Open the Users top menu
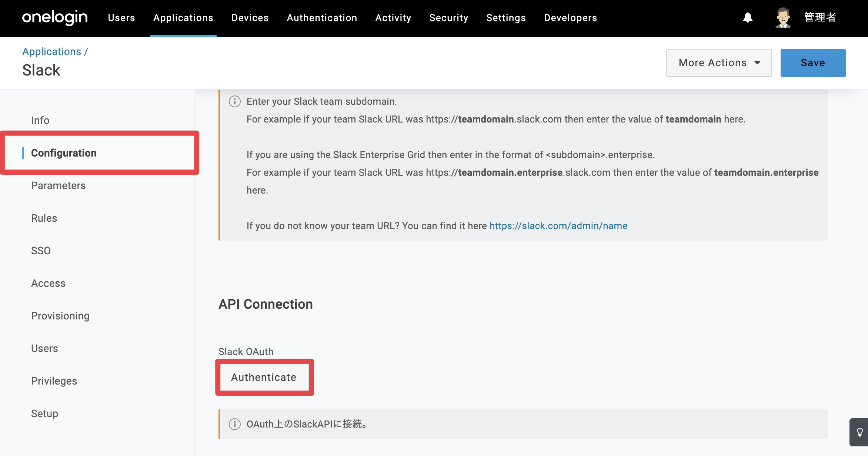 pos(121,18)
